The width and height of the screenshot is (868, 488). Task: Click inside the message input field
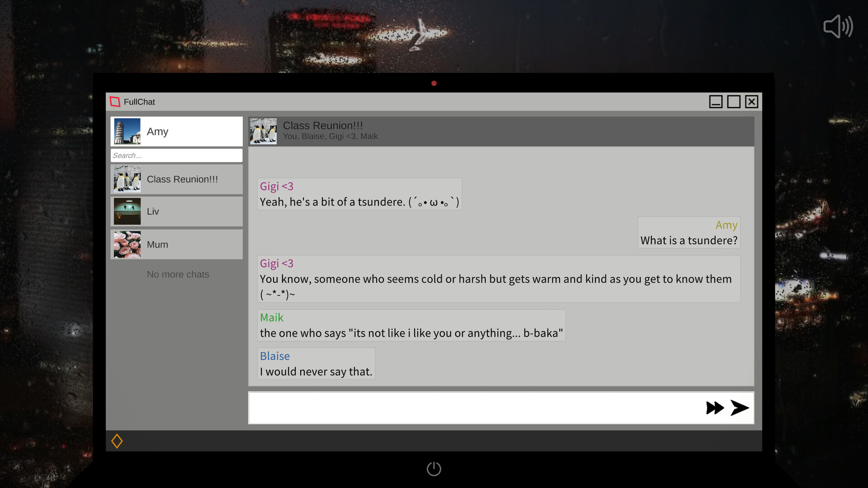click(x=452, y=408)
